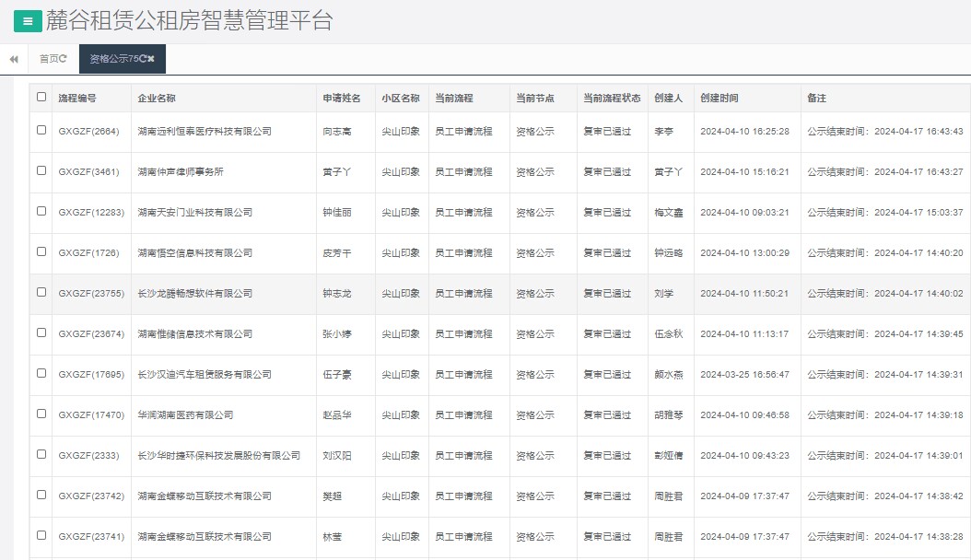Tick the checkbox beside 湖南天安门业科技有限公司
Image resolution: width=971 pixels, height=560 pixels.
pyautogui.click(x=40, y=212)
